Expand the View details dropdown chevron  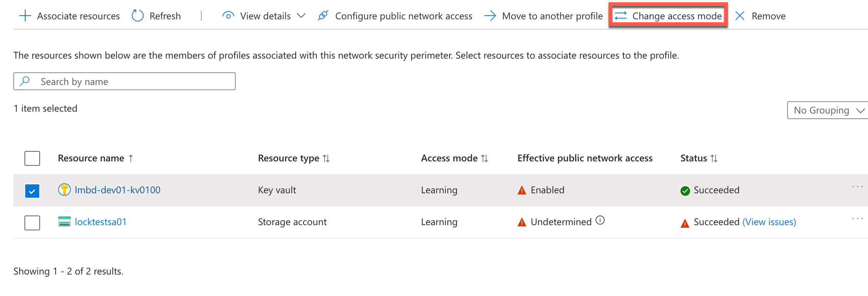pyautogui.click(x=301, y=16)
